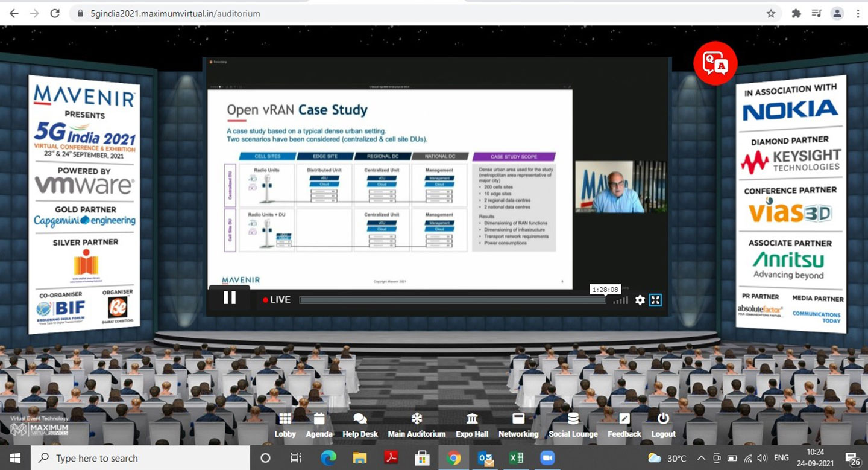
Task: Click the browser address bar URL
Action: pos(175,13)
